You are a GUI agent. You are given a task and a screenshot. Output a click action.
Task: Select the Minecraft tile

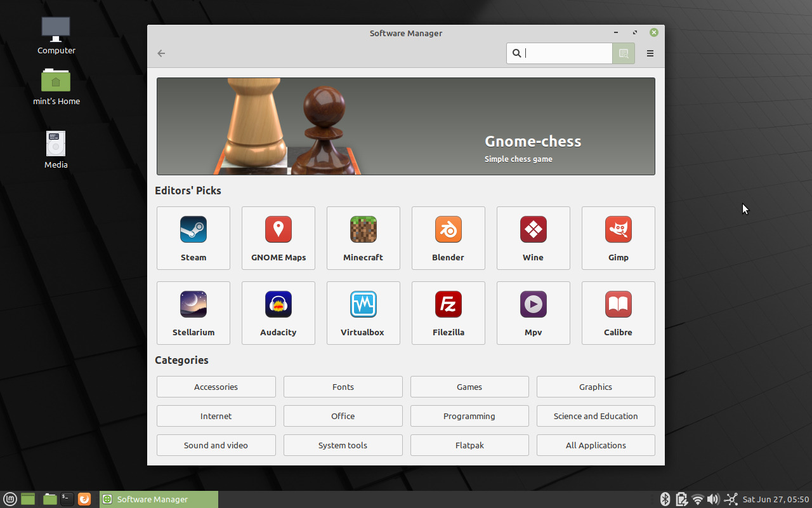(363, 238)
